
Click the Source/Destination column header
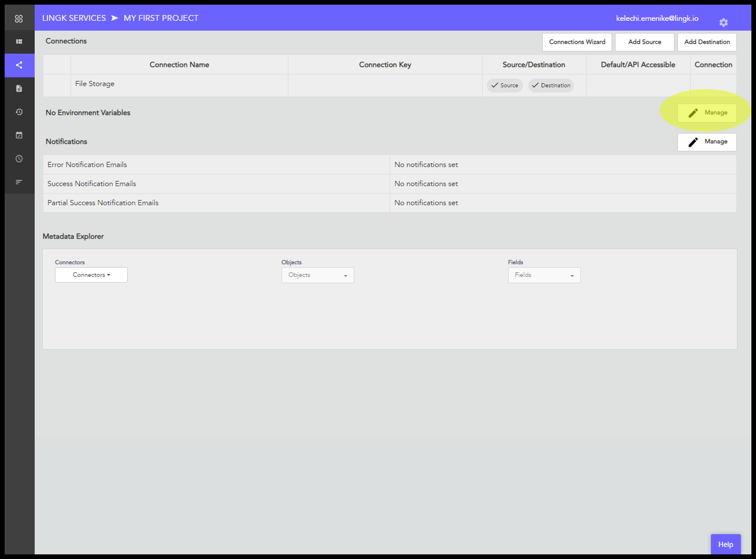pyautogui.click(x=534, y=65)
